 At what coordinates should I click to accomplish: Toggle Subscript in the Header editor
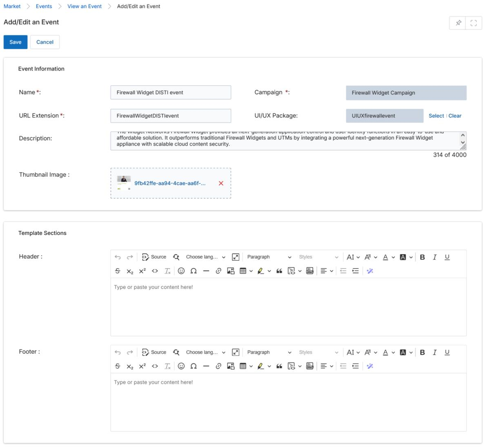[x=130, y=271]
